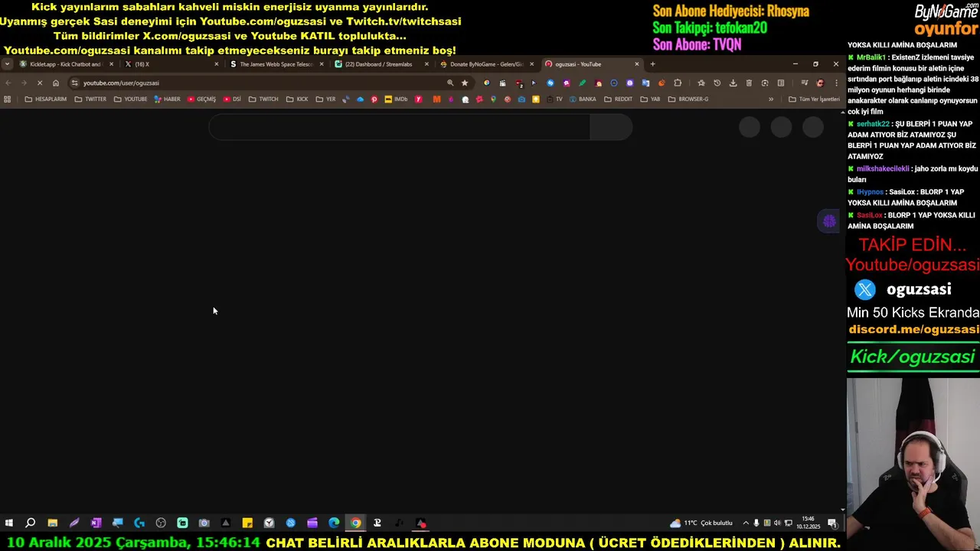Open the Chrome extensions puzzle icon

(678, 83)
